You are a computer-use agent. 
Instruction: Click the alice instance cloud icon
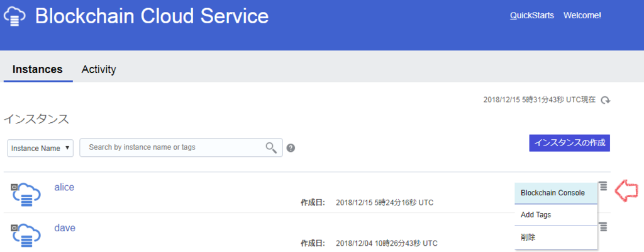click(26, 194)
